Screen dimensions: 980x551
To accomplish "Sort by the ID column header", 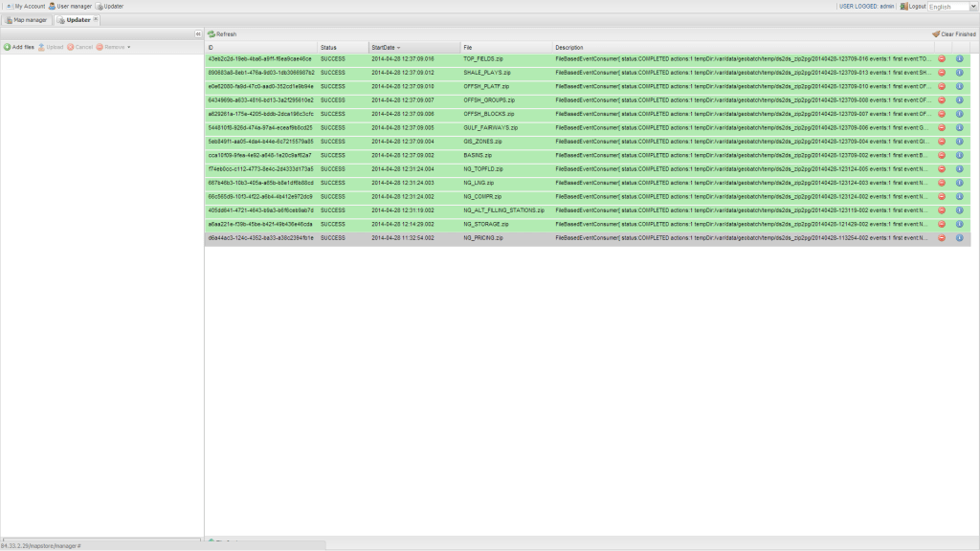I will coord(260,48).
